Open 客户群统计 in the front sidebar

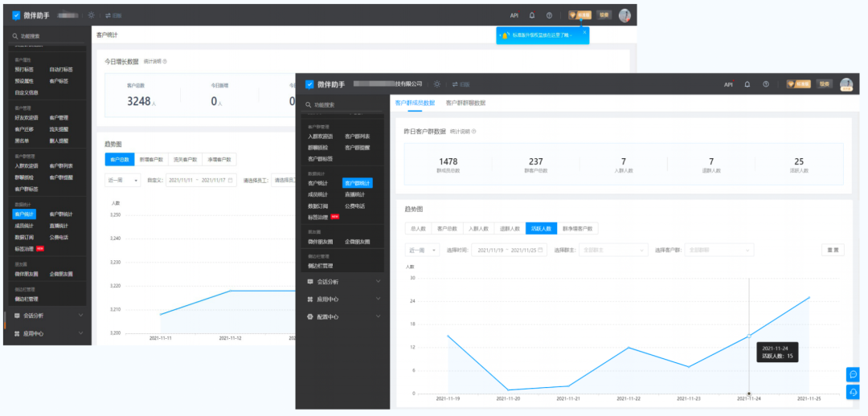(x=358, y=184)
